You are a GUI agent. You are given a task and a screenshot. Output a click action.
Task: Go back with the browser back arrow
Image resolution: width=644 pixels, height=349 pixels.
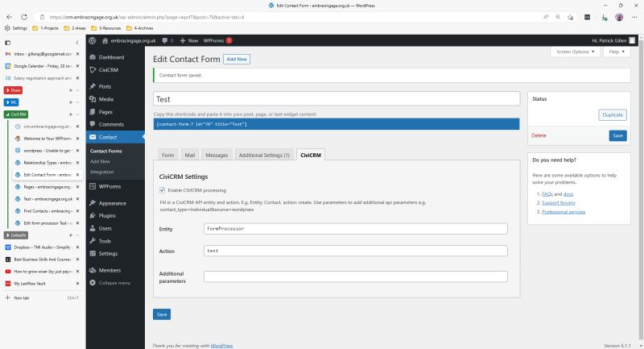10,17
